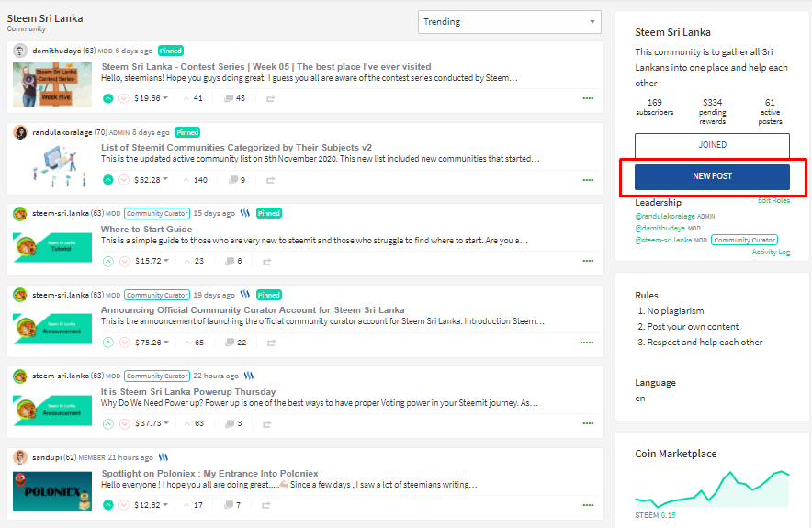The height and width of the screenshot is (528, 812).
Task: Downvote the Spotlight on Poloniex post
Action: [x=124, y=505]
